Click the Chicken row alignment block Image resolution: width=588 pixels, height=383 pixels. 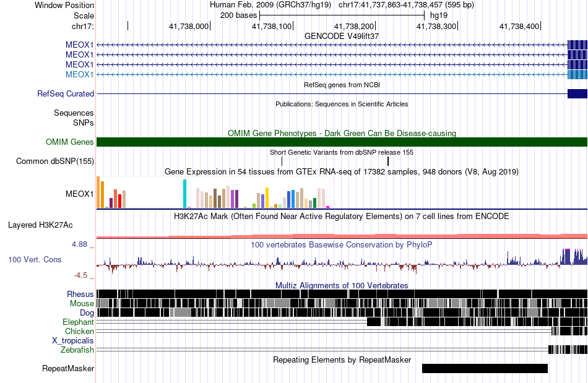[569, 331]
